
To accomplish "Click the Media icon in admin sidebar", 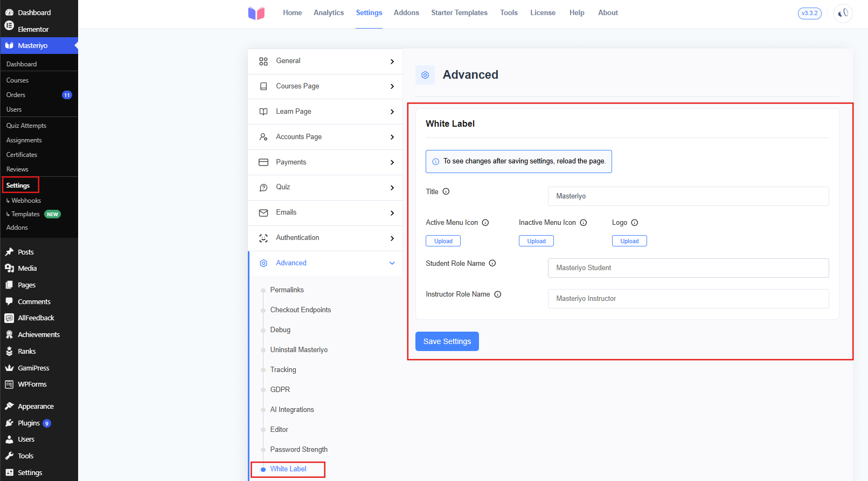I will pos(9,268).
